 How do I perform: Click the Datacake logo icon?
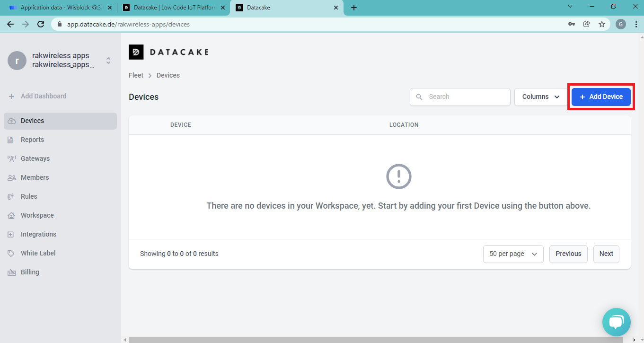136,52
